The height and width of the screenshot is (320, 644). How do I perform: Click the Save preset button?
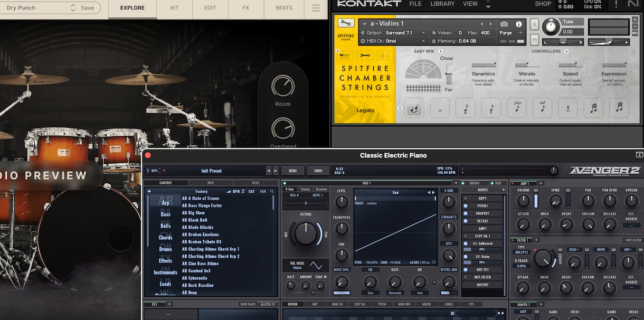tap(88, 8)
